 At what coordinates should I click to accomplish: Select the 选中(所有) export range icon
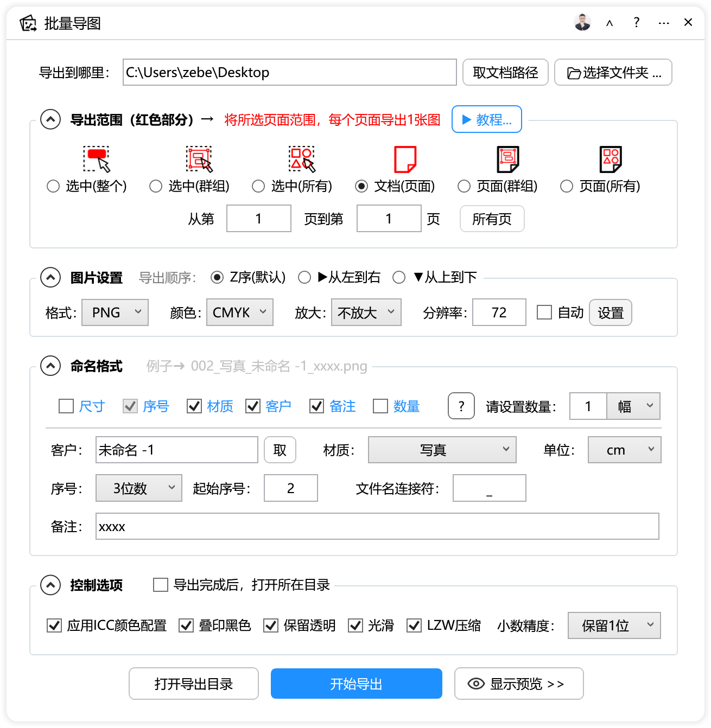(x=301, y=159)
